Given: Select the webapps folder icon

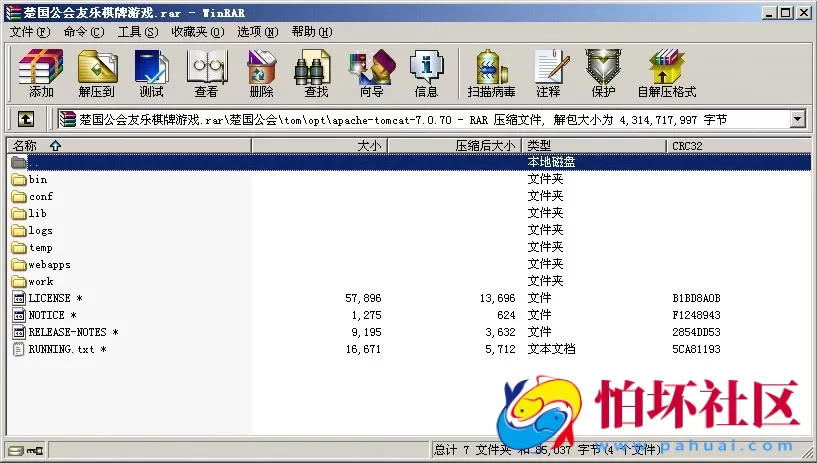Looking at the screenshot, I should tap(19, 265).
